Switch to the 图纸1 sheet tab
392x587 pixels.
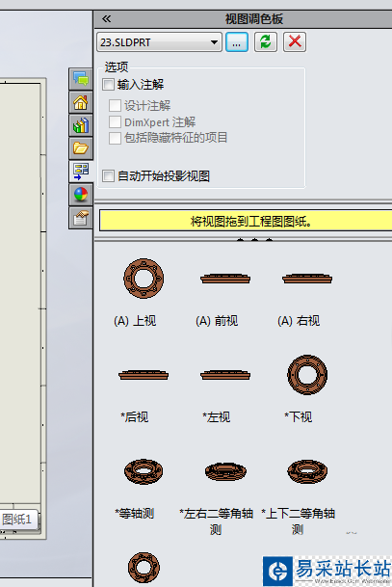click(x=17, y=520)
